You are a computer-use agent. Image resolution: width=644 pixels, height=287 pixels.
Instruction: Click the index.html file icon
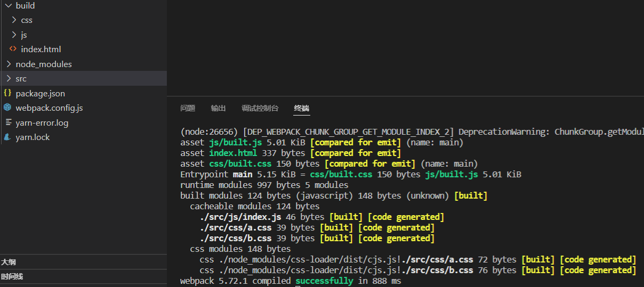pyautogui.click(x=13, y=49)
